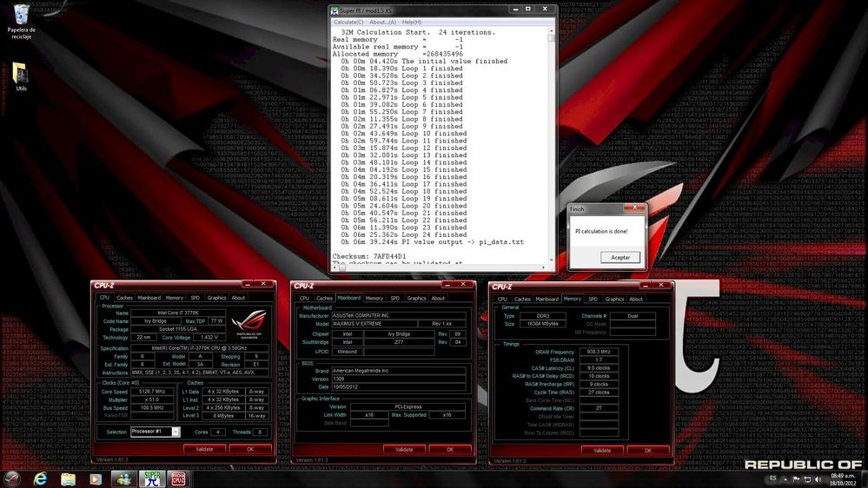Open Windows Explorer from the taskbar
This screenshot has height=488, width=868.
pyautogui.click(x=68, y=478)
